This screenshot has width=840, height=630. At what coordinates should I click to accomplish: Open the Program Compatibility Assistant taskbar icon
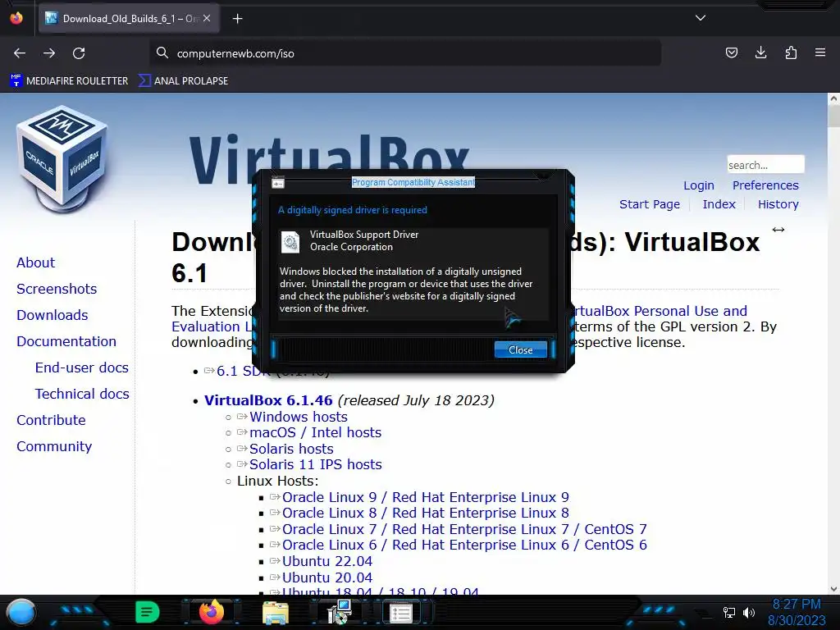pos(400,613)
